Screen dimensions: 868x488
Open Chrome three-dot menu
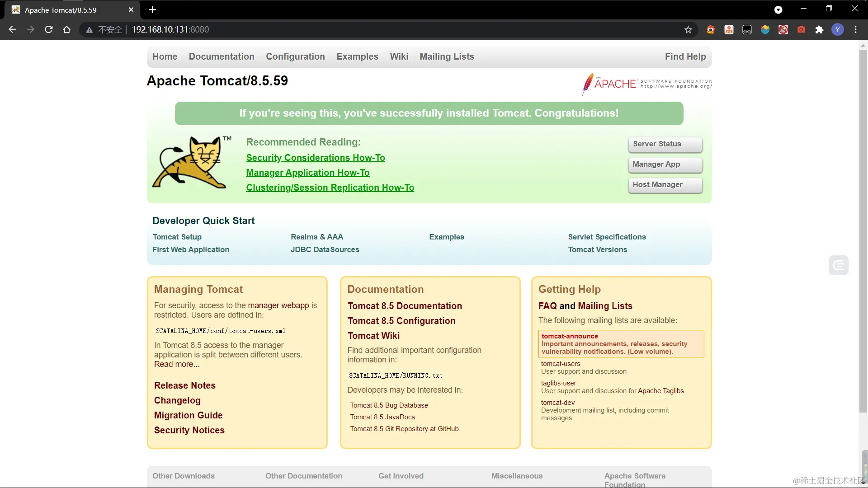pyautogui.click(x=855, y=30)
